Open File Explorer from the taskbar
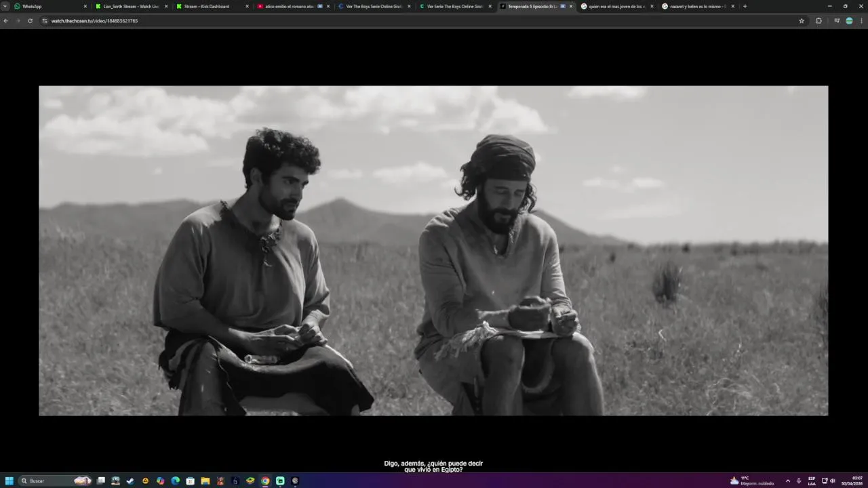The image size is (868, 488). click(205, 481)
